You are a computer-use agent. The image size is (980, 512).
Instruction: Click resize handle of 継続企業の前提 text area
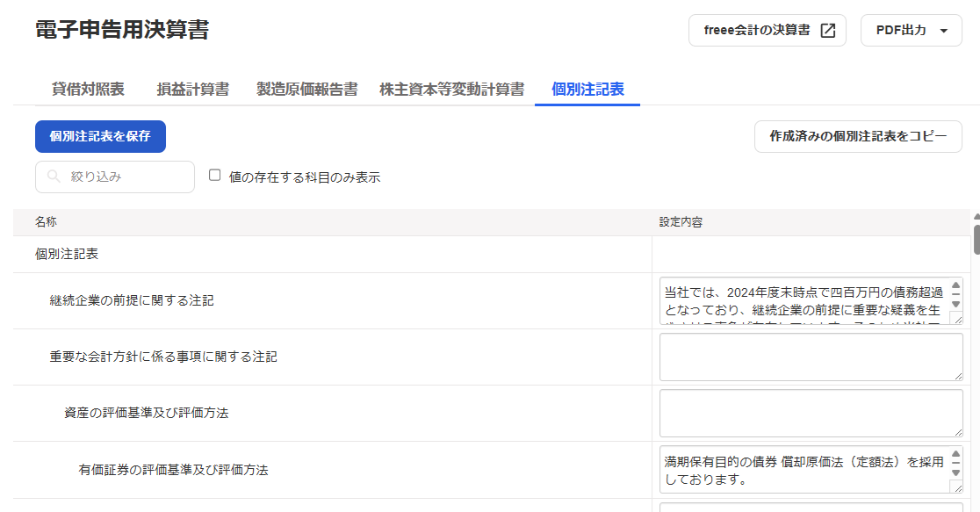[x=957, y=319]
